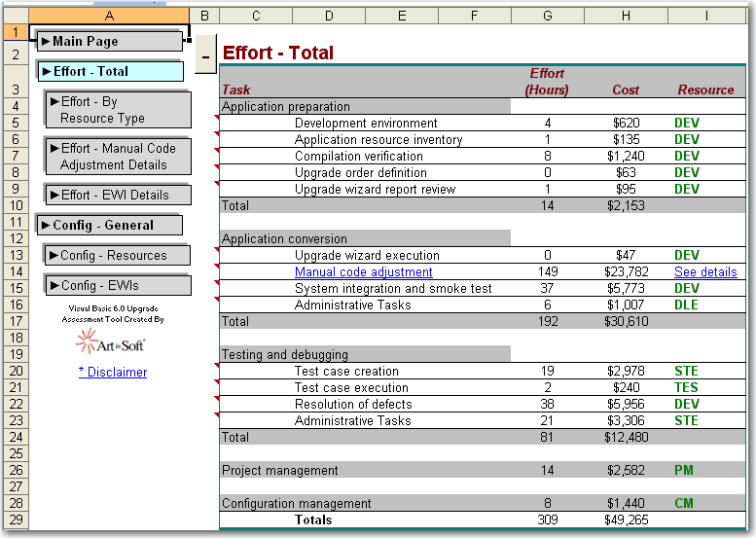756x538 pixels.
Task: Select the Development environment task cell
Action: tap(366, 124)
